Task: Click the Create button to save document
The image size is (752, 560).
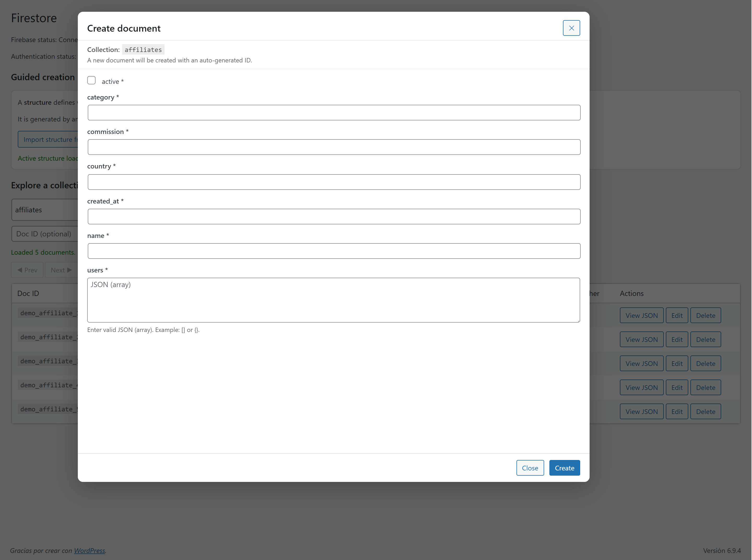Action: click(564, 468)
